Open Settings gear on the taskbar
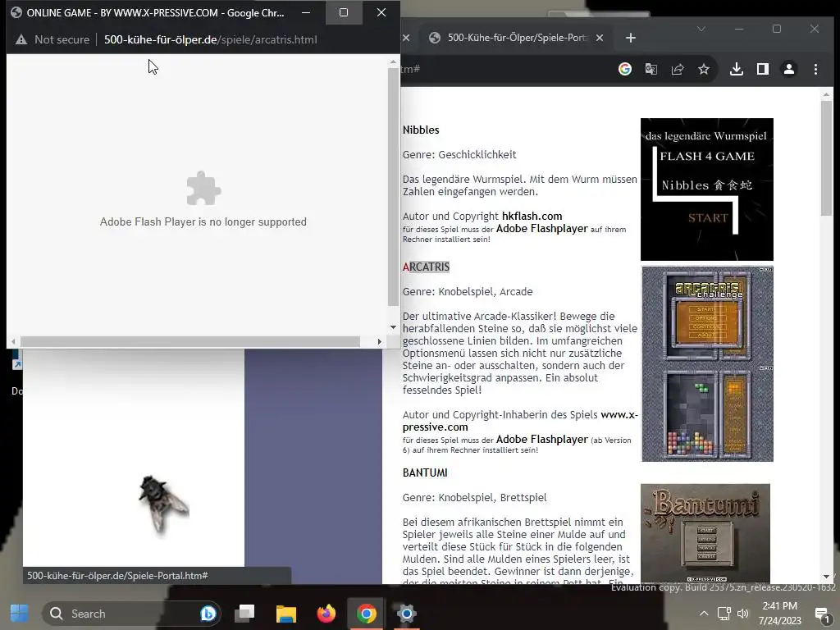The image size is (840, 630). 407,613
